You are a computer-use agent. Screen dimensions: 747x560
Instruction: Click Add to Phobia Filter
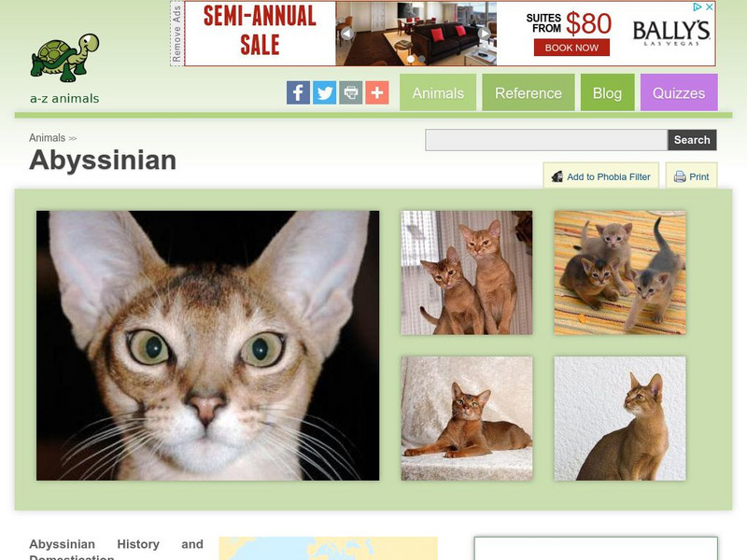(x=601, y=176)
